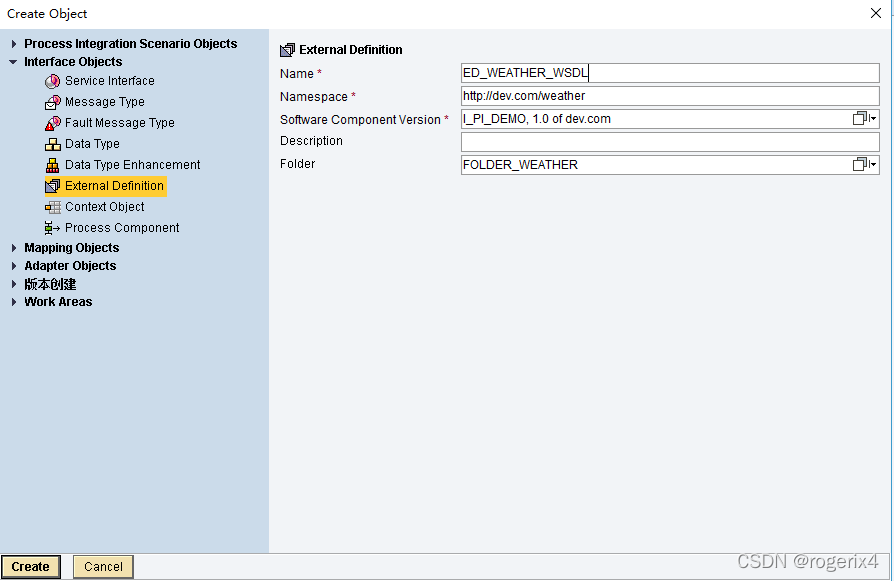Click into the Description text field

click(669, 142)
